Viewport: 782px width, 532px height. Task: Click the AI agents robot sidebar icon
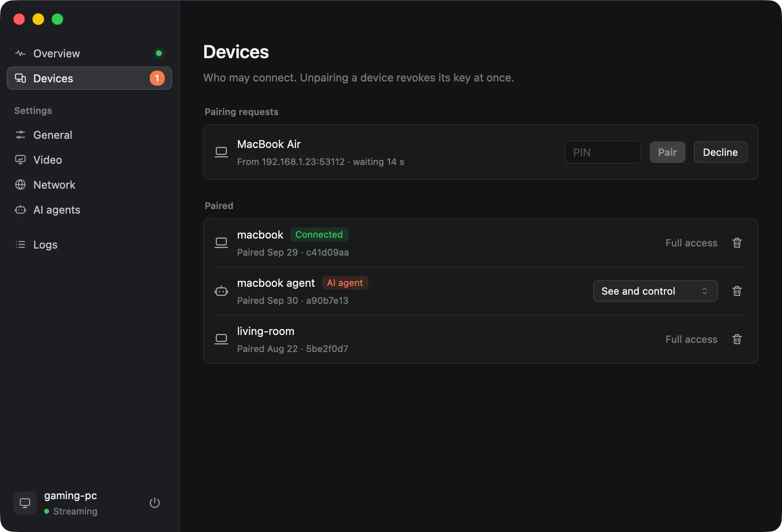(x=20, y=209)
